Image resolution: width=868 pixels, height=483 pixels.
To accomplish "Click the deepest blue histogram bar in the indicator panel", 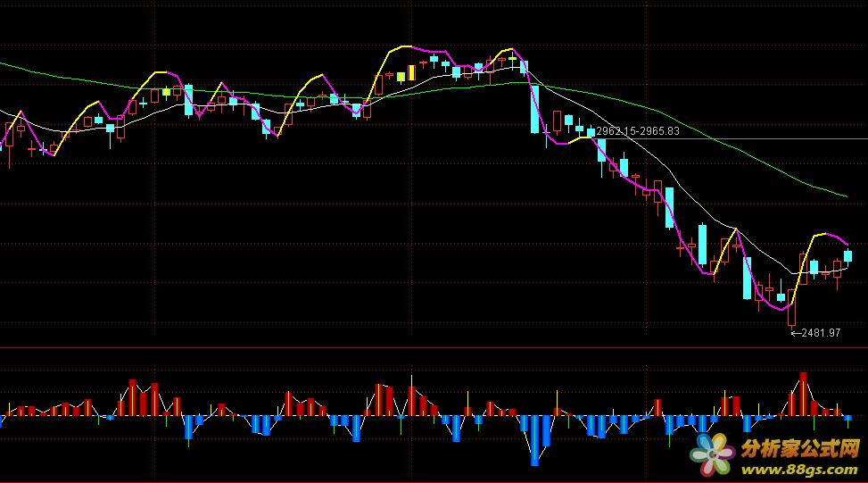I will 534,440.
